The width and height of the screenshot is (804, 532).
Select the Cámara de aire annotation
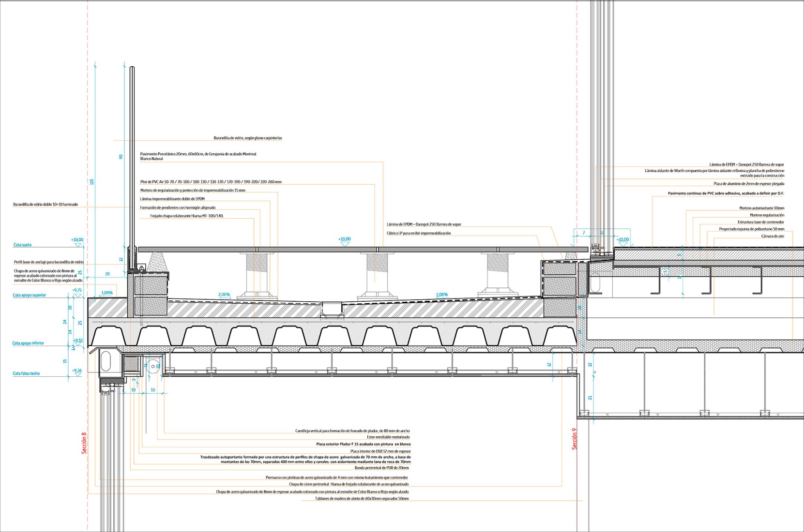(x=772, y=236)
